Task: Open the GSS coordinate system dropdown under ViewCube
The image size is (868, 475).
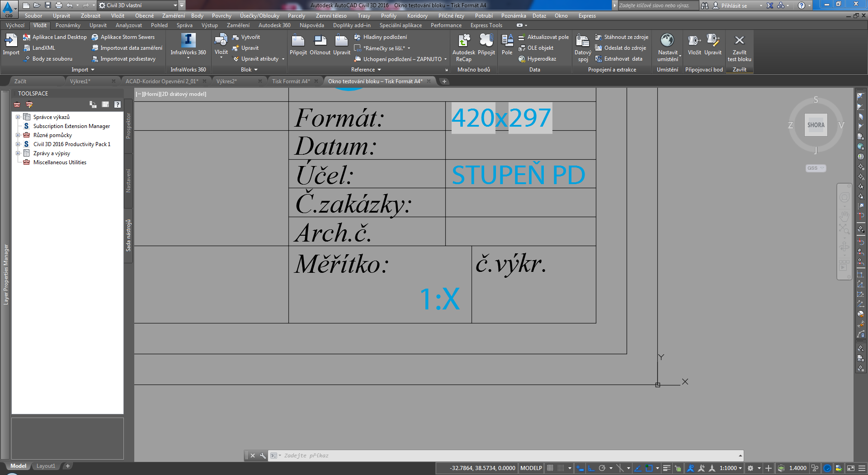Action: pyautogui.click(x=816, y=168)
